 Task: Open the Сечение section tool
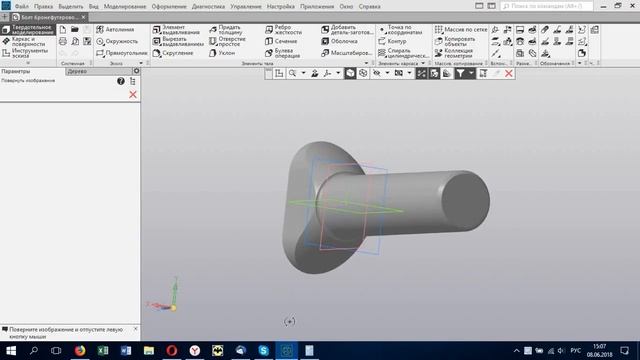coord(281,41)
